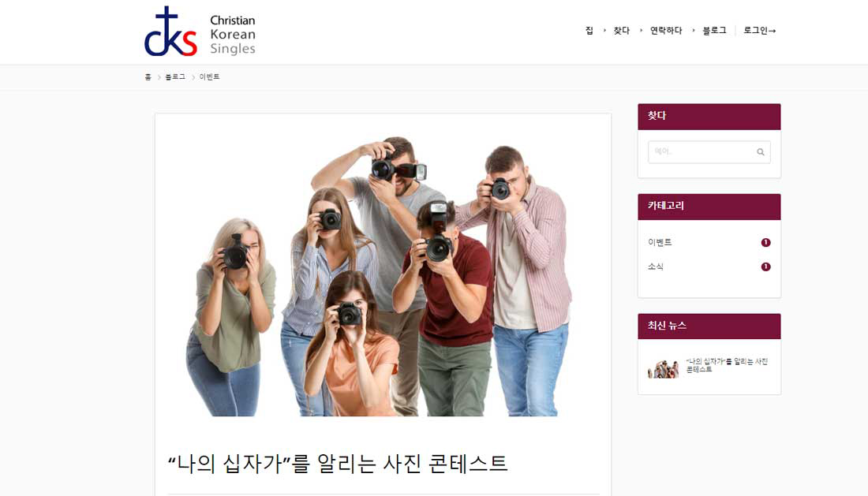Click the search magnifier icon
This screenshot has width=868, height=496.
761,152
